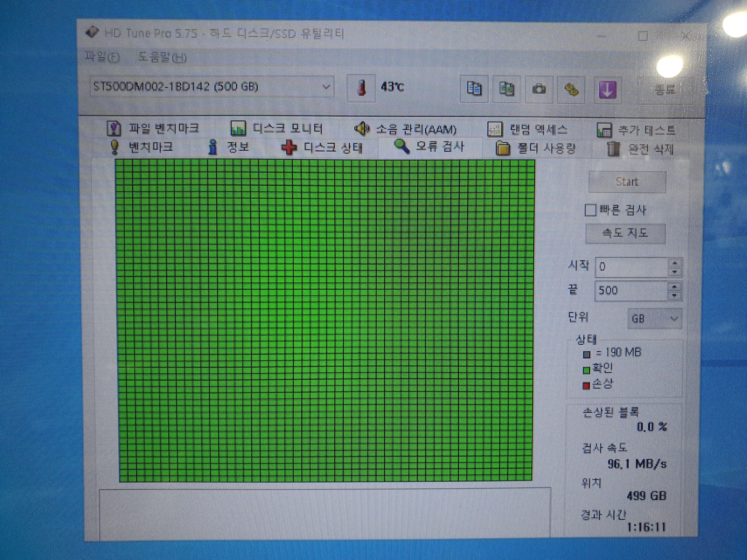Viewport: 747px width, 560px height.
Task: Click the Start scan button
Action: click(x=627, y=182)
